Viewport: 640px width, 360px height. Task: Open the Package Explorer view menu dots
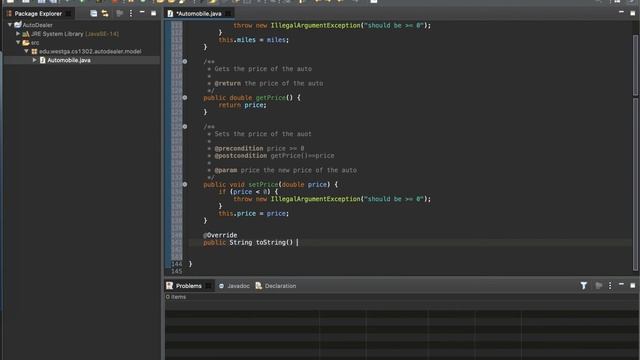[131, 13]
